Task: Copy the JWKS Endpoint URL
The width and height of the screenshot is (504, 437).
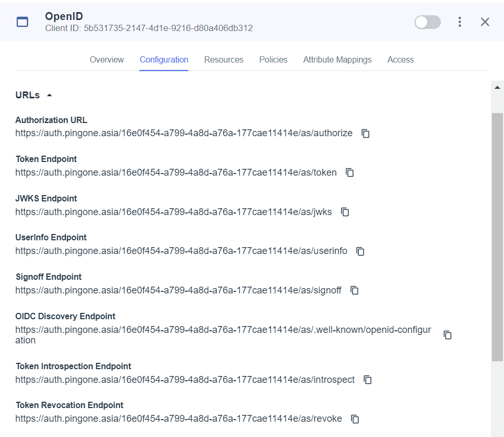Action: coord(345,212)
